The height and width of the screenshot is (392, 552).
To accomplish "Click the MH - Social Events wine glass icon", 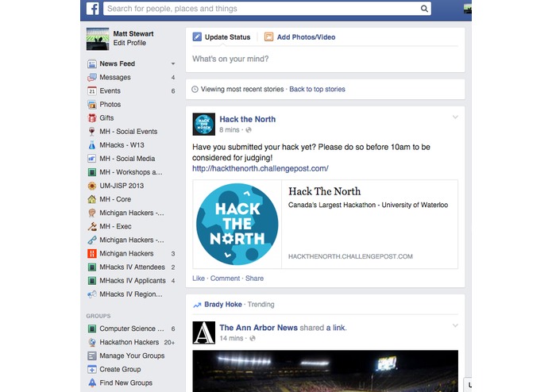I will coord(92,132).
